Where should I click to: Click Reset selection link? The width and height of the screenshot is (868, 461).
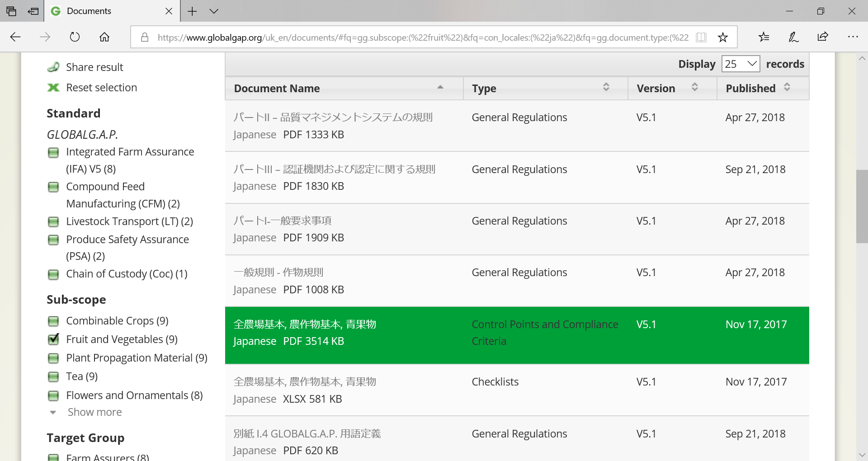101,88
